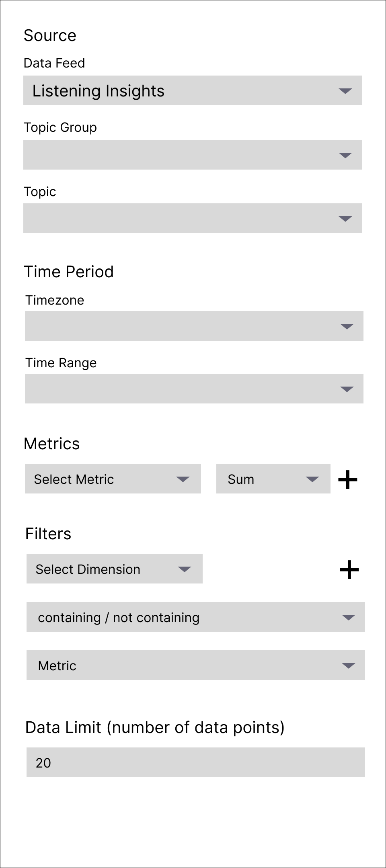The image size is (386, 868).
Task: Change the Sum aggregation dropdown
Action: point(273,479)
